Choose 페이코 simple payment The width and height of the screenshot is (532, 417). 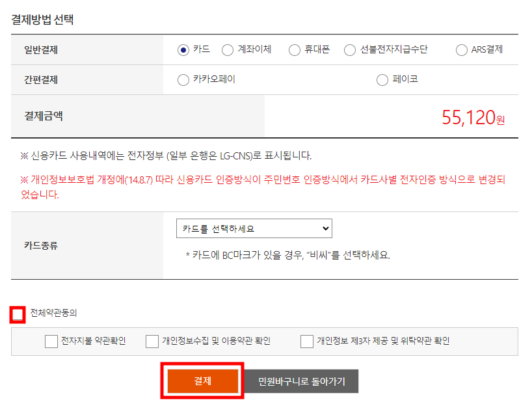pos(382,80)
